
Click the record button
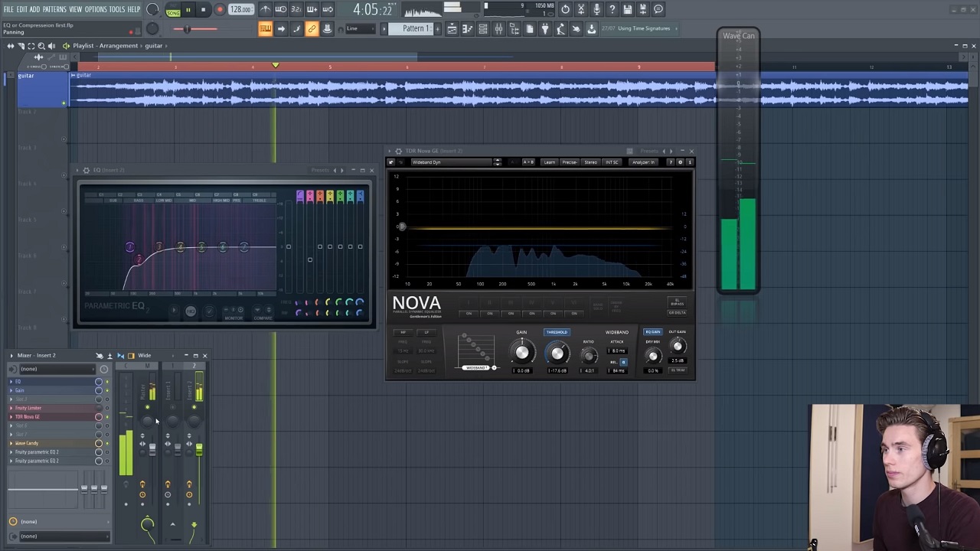pyautogui.click(x=220, y=10)
